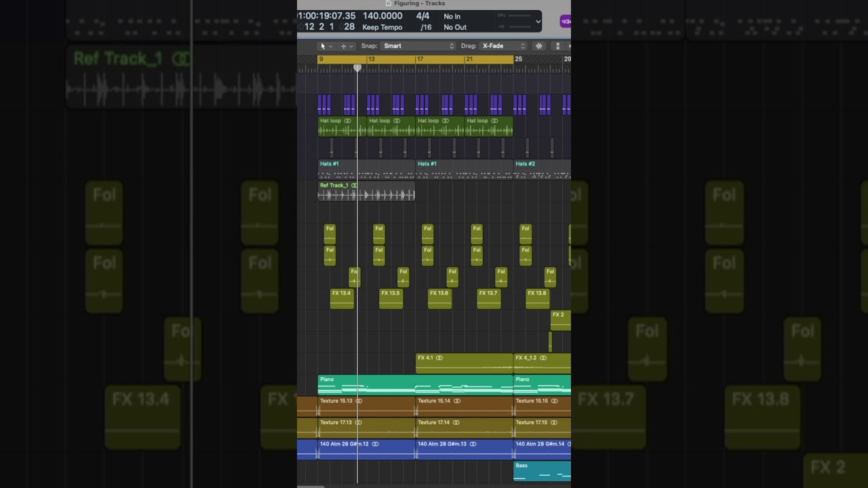
Task: Click the 4/4 time signature display
Action: coord(422,16)
